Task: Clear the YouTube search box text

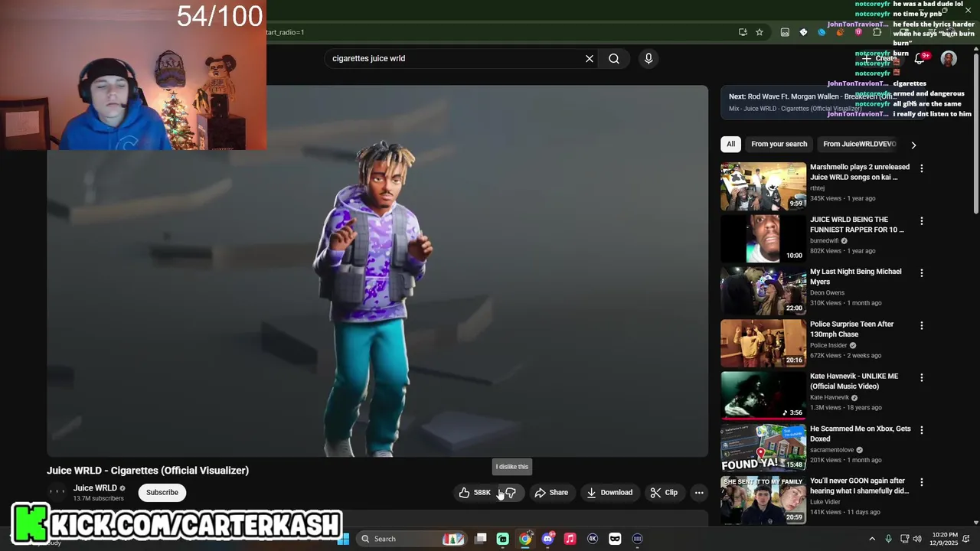Action: pyautogui.click(x=590, y=58)
